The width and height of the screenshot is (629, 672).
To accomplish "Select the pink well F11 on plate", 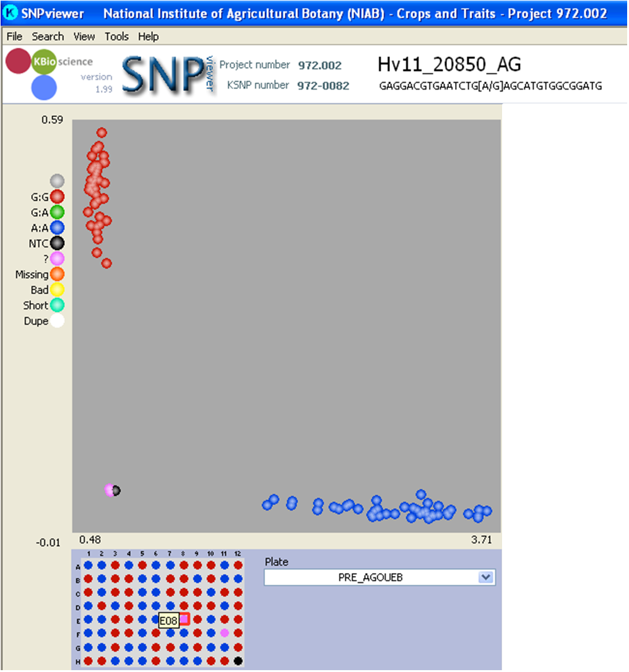I will pyautogui.click(x=224, y=632).
